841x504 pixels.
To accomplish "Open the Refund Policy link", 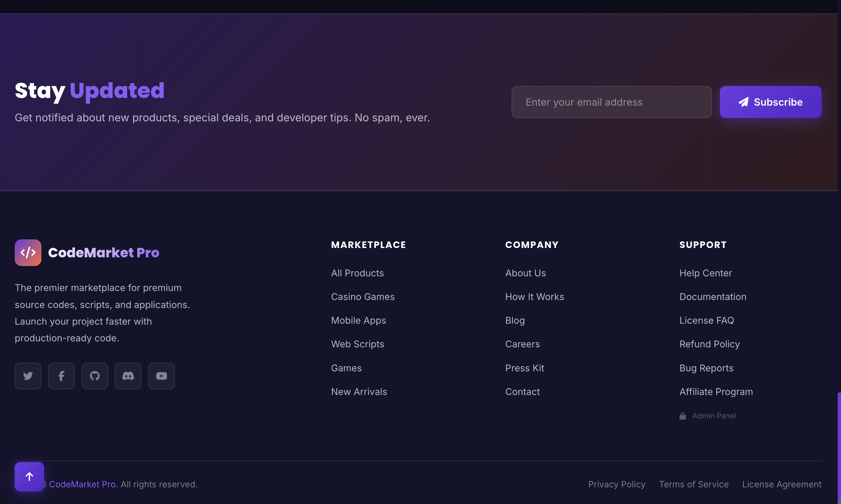I will pos(709,344).
